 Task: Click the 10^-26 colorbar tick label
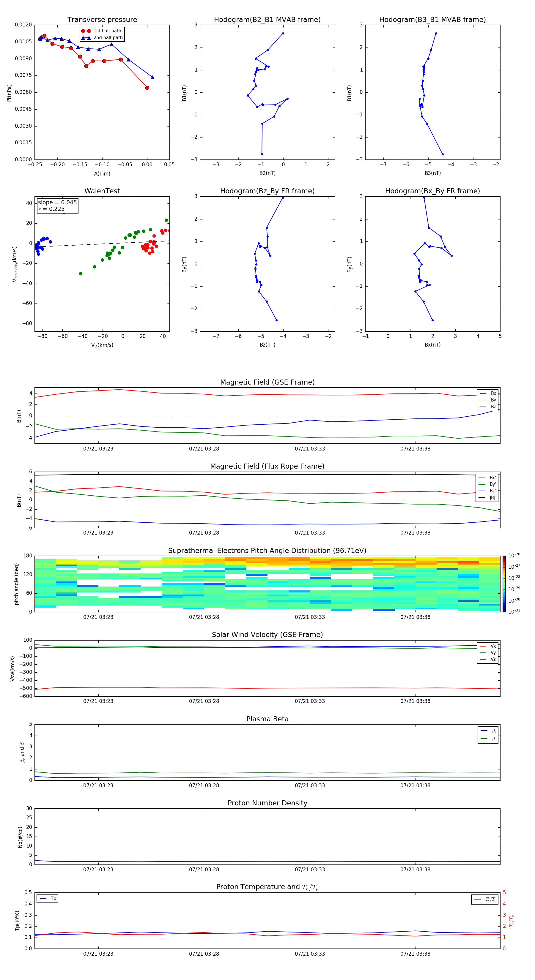tap(514, 555)
